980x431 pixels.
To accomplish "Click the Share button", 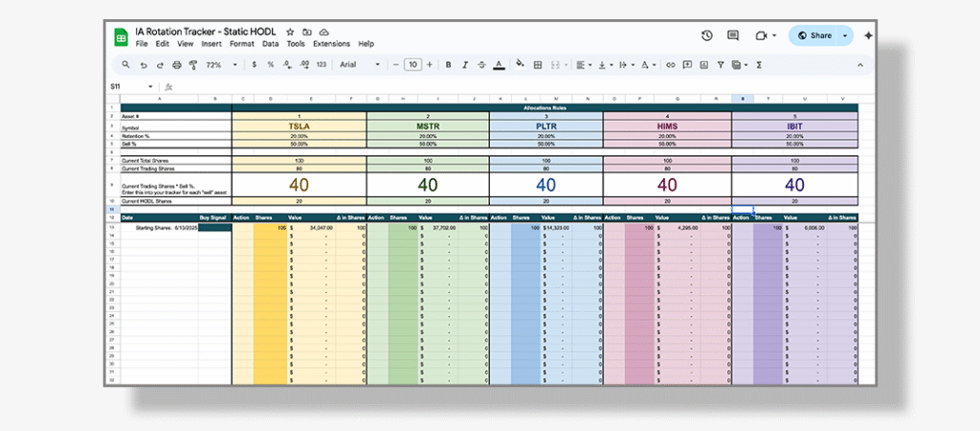I will click(813, 35).
